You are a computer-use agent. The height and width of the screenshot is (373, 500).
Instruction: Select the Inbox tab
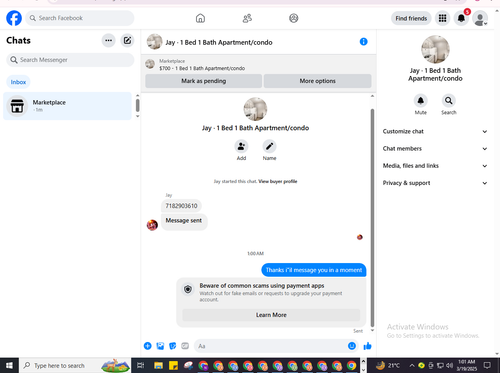pos(18,82)
